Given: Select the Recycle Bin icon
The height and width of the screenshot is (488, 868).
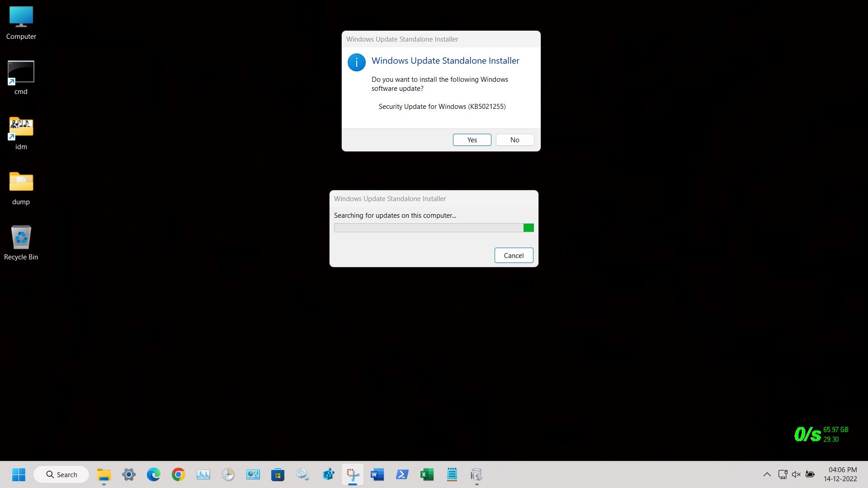Looking at the screenshot, I should [x=21, y=243].
